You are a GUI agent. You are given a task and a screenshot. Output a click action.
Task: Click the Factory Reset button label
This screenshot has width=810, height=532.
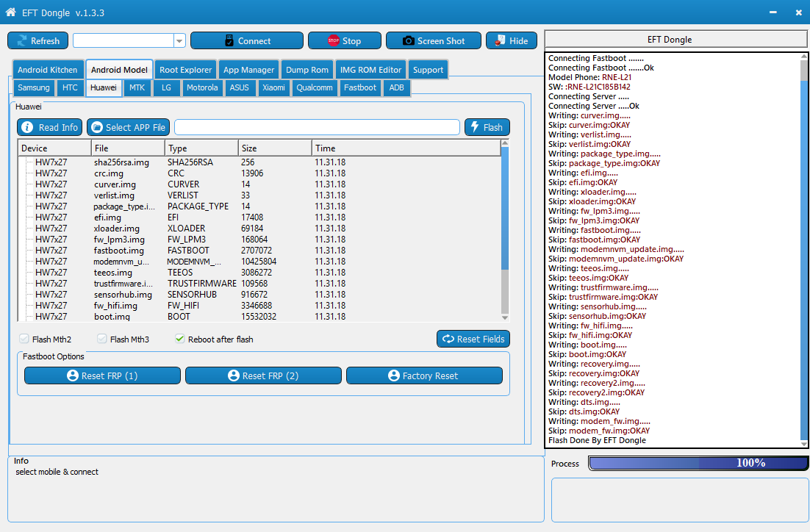tap(430, 376)
